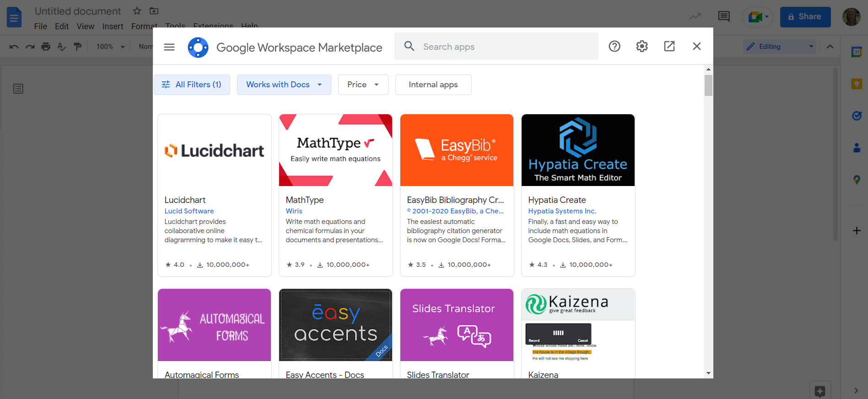
Task: Open the Marketplace hamburger menu
Action: click(x=169, y=47)
